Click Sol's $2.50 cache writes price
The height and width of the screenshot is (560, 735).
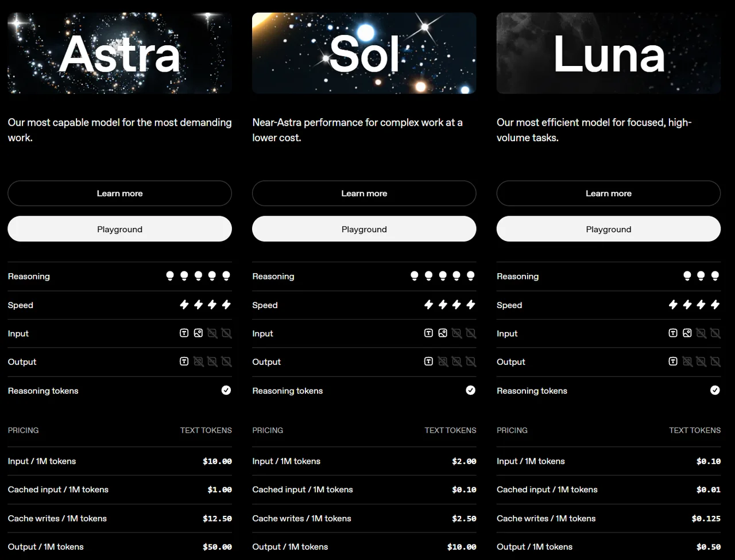tap(464, 518)
